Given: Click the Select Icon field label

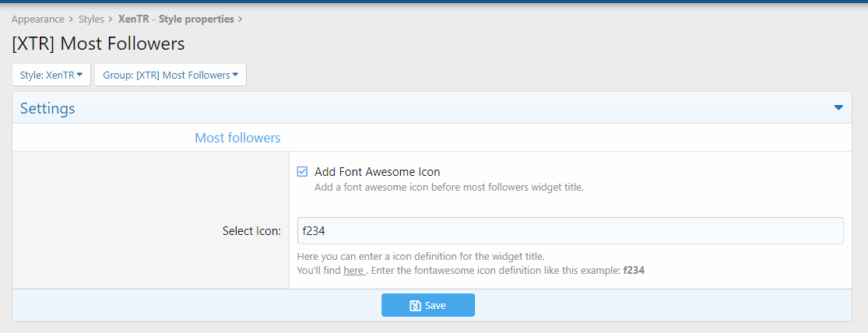Looking at the screenshot, I should tap(251, 231).
